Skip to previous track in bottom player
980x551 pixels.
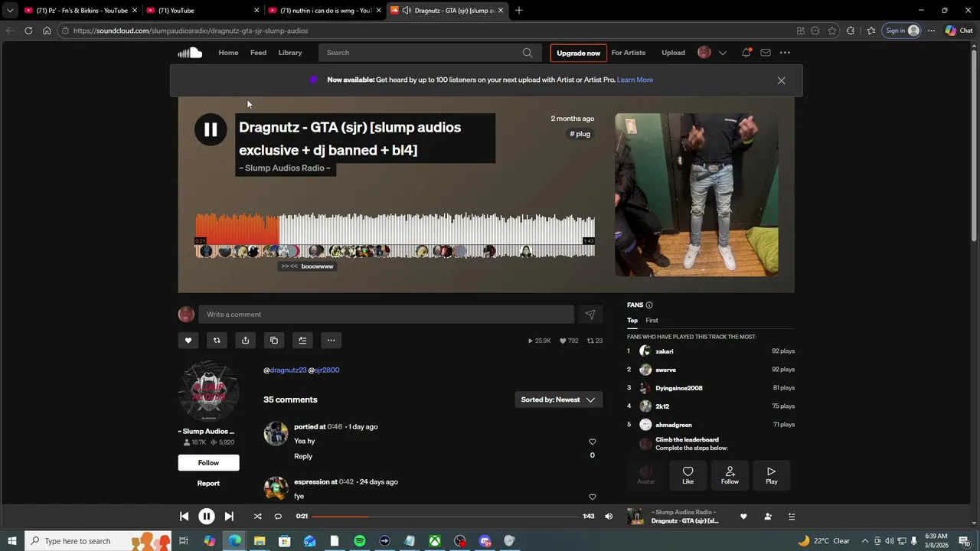pos(184,517)
